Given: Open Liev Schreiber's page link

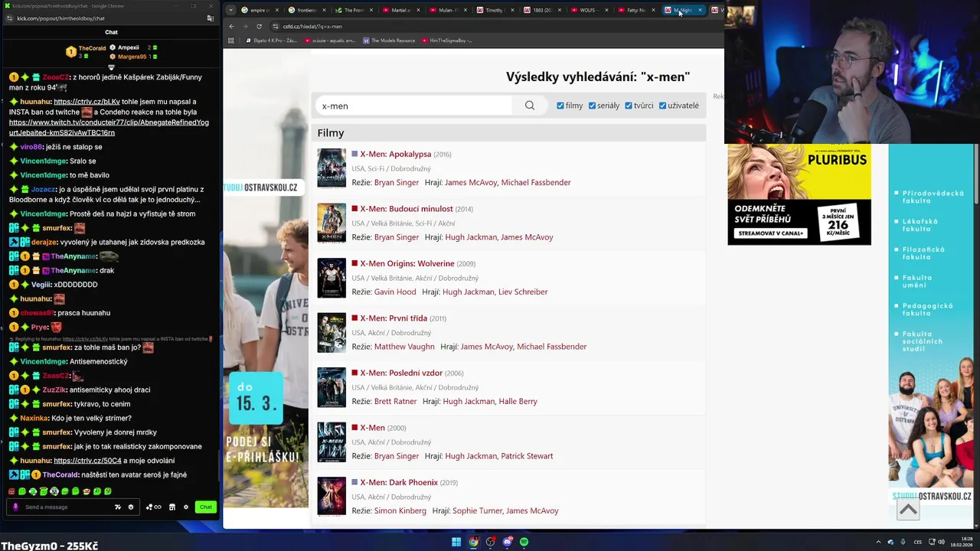Looking at the screenshot, I should (524, 292).
